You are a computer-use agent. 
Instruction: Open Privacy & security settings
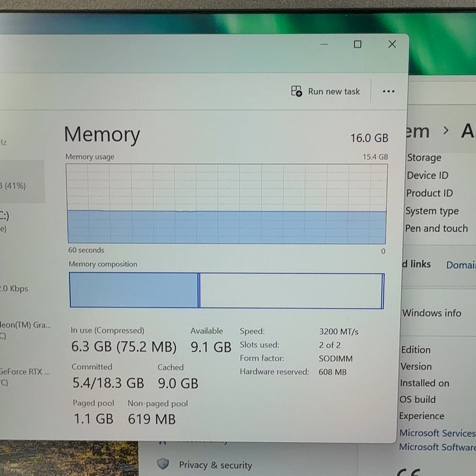[x=215, y=465]
